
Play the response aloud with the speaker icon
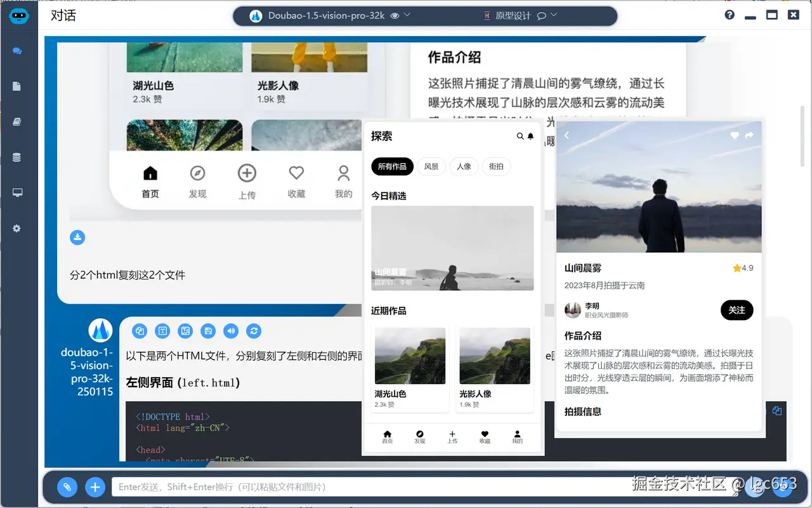pyautogui.click(x=231, y=331)
